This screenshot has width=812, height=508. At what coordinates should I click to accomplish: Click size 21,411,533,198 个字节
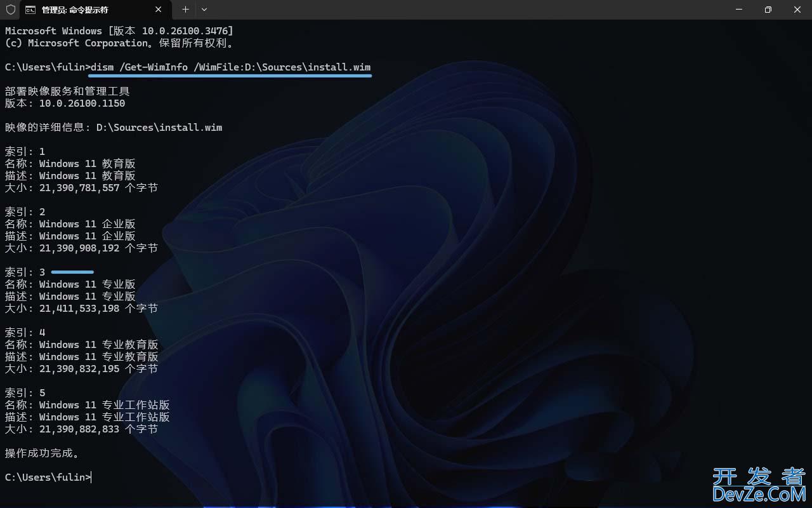(x=82, y=309)
